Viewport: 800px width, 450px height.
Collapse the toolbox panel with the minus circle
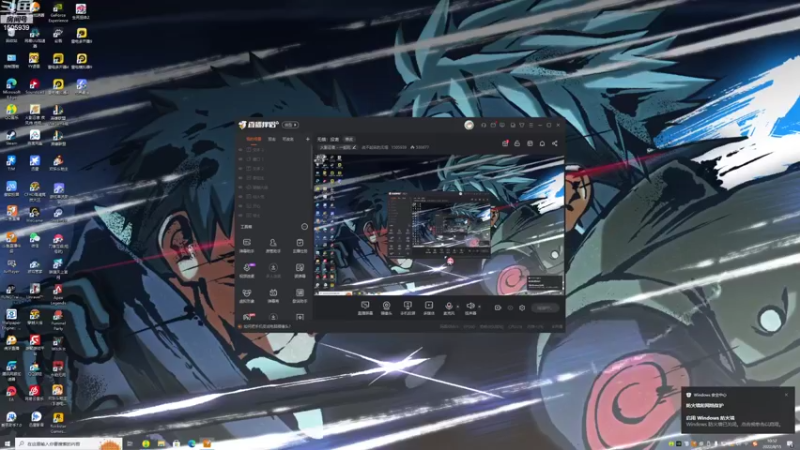(305, 227)
